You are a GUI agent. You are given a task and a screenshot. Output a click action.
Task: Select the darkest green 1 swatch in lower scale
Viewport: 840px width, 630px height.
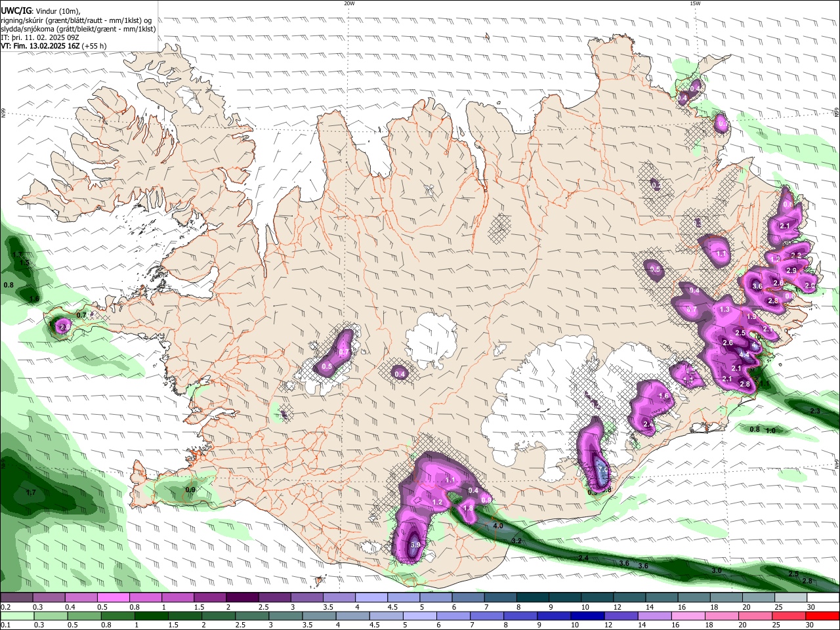(x=151, y=616)
